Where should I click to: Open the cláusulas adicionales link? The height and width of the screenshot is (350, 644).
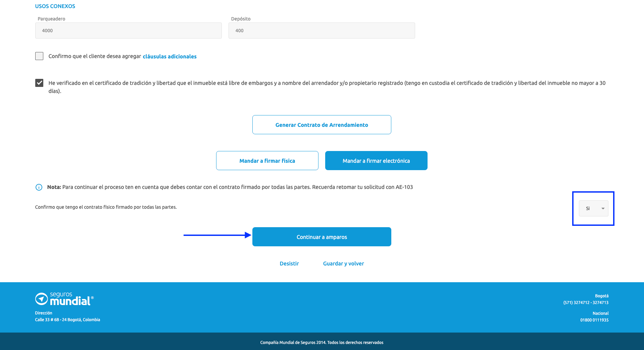(x=169, y=56)
